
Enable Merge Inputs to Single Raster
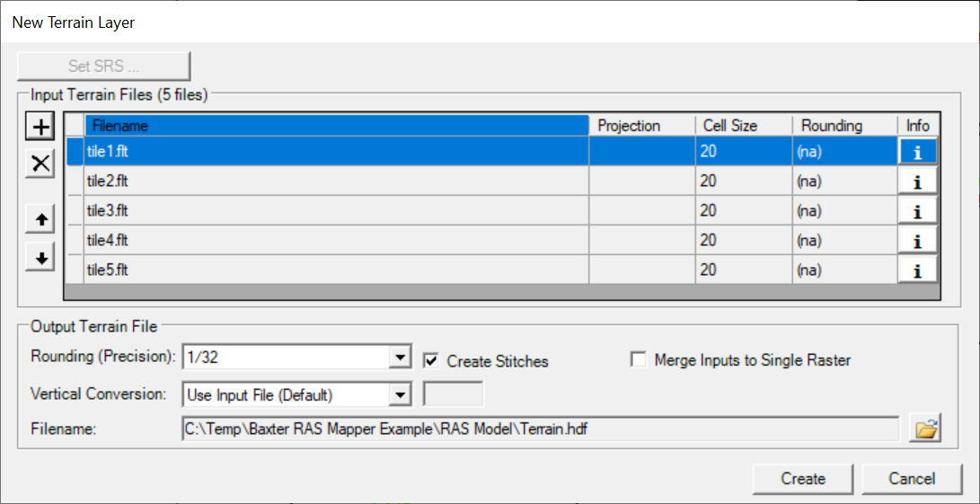pos(639,359)
